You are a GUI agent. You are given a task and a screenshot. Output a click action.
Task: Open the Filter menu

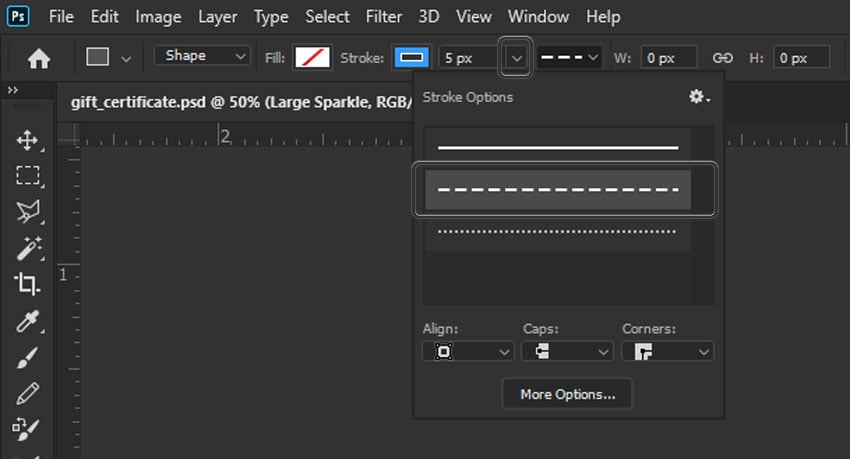pos(384,17)
